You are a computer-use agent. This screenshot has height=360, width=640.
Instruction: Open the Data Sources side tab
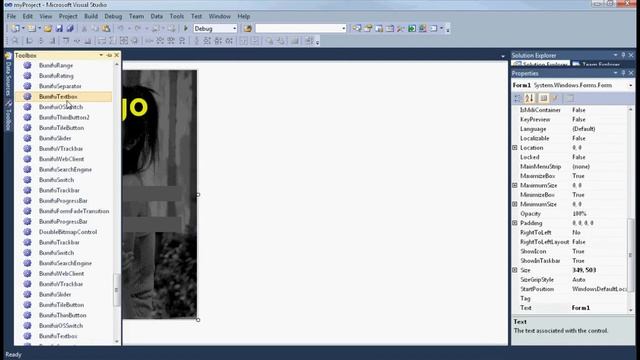click(8, 78)
